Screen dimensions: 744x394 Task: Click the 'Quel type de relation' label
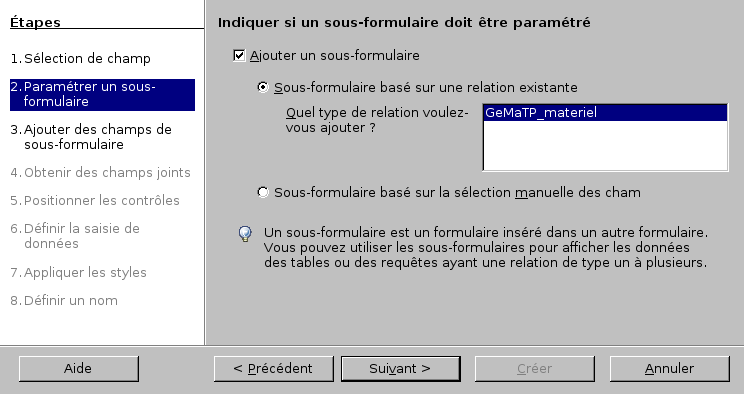coord(377,120)
